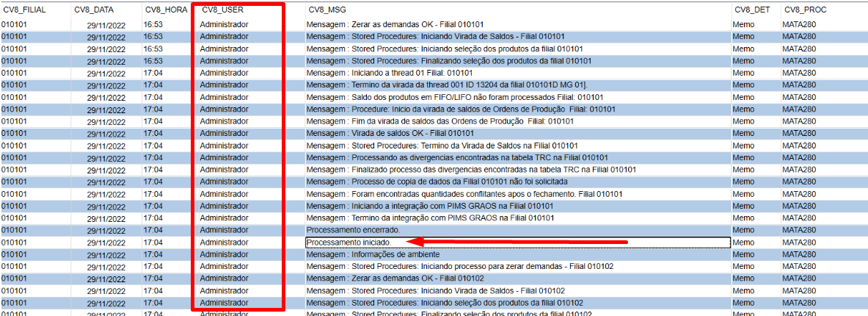Select the 'Processamento encerrado.' message cell
The height and width of the screenshot is (316, 868).
(x=517, y=230)
